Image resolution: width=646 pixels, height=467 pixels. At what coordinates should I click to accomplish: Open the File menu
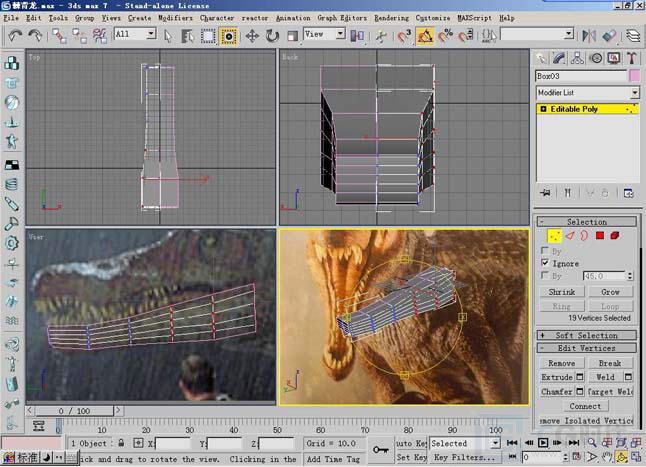pyautogui.click(x=11, y=18)
